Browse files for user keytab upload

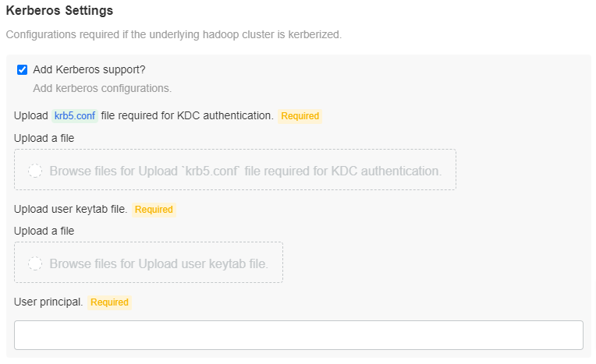coord(158,263)
